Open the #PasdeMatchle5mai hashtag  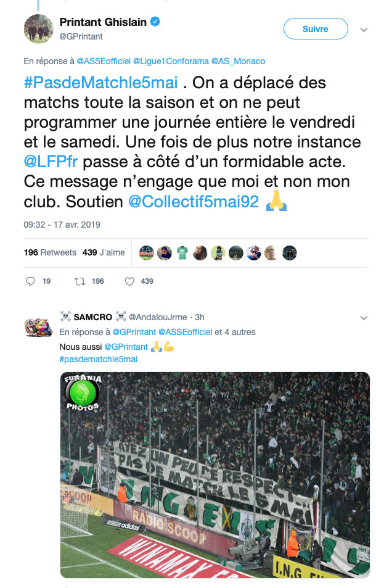pos(100,83)
